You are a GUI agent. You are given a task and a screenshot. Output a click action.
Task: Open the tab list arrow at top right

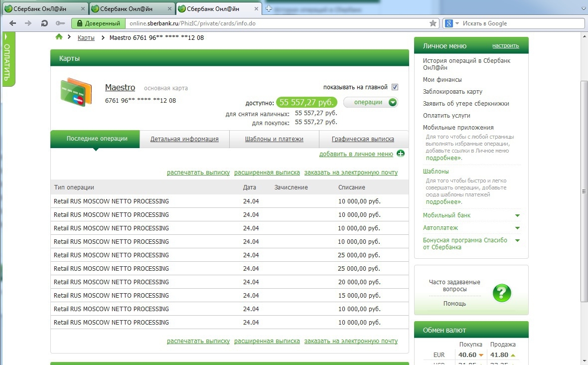pos(583,8)
